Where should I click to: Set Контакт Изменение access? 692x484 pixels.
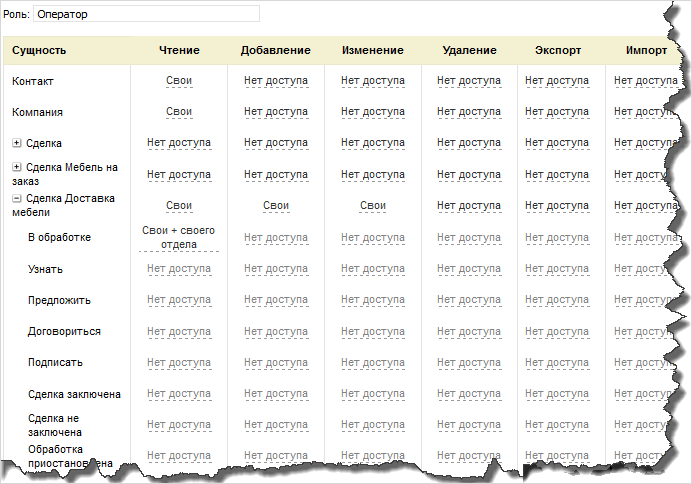coord(373,81)
